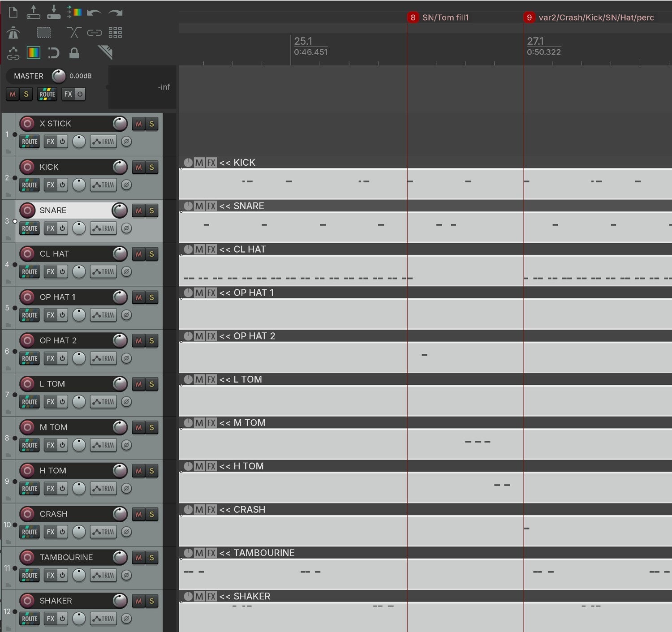Select the SHAKER track name label
This screenshot has height=632, width=672.
point(56,601)
